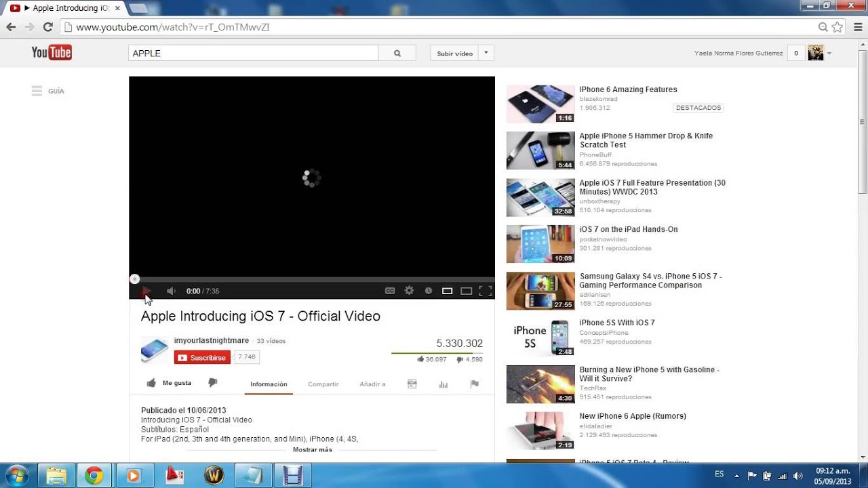Click the browser back arrow

(11, 27)
